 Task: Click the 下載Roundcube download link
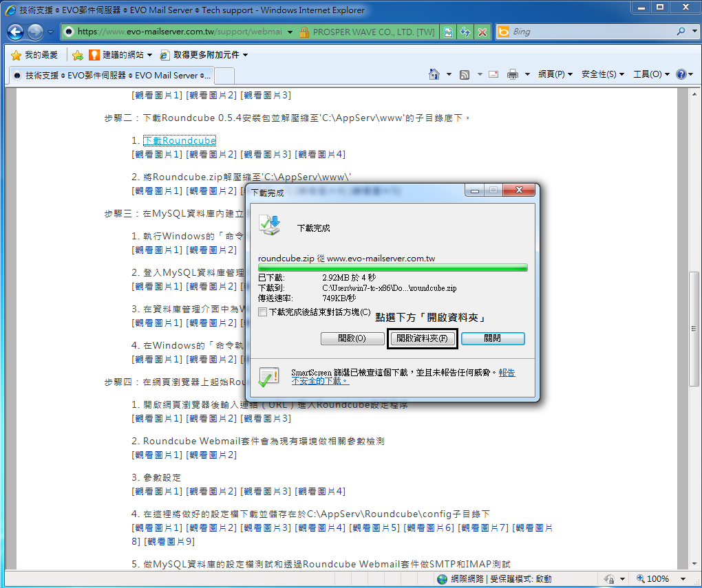[x=180, y=140]
